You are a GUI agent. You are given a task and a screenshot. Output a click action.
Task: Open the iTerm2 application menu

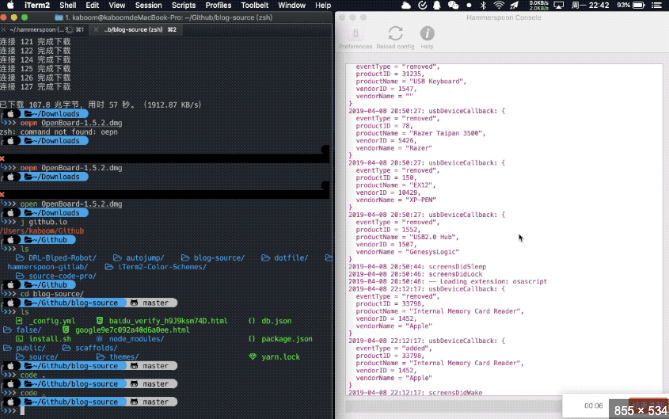[x=37, y=5]
